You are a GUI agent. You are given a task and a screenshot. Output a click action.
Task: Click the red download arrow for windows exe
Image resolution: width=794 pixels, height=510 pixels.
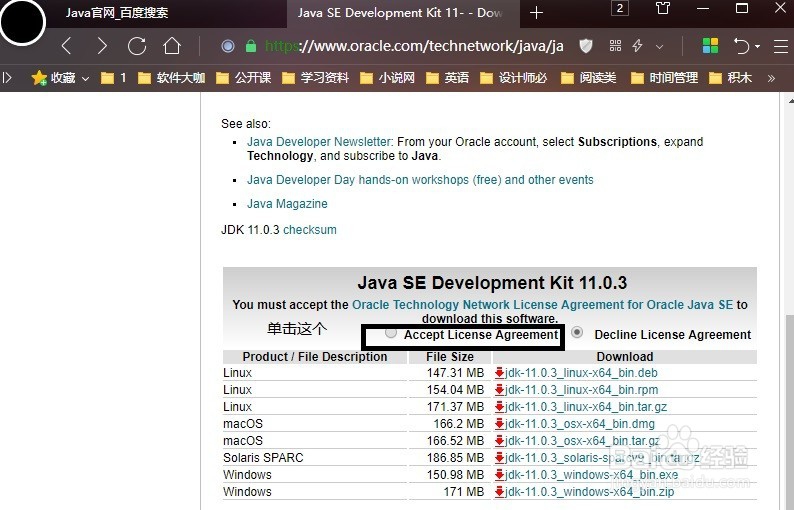[499, 475]
